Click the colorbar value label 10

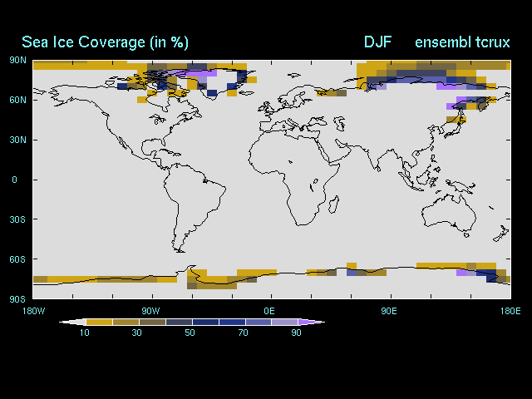pos(85,332)
